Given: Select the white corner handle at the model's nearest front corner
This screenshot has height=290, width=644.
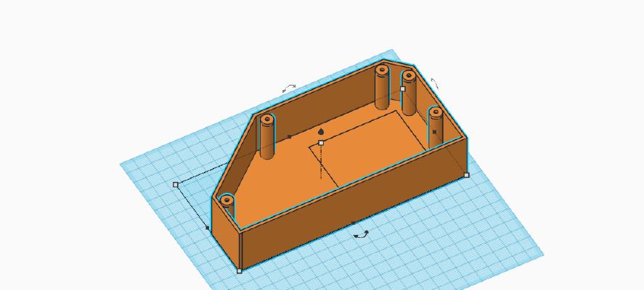Looking at the screenshot, I should click(240, 270).
